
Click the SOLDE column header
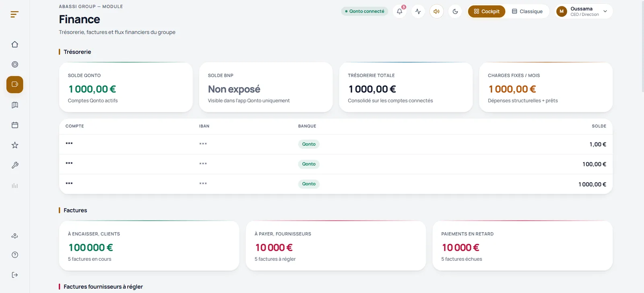tap(599, 126)
